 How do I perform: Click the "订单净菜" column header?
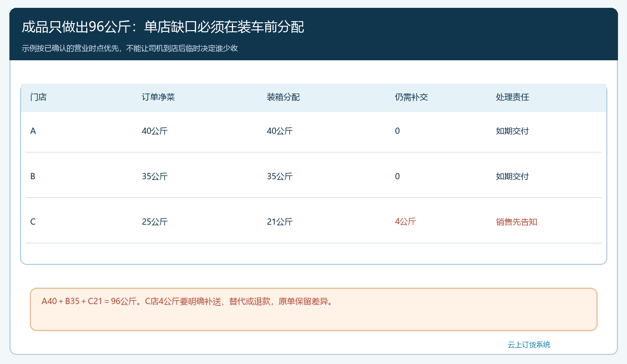coord(158,97)
